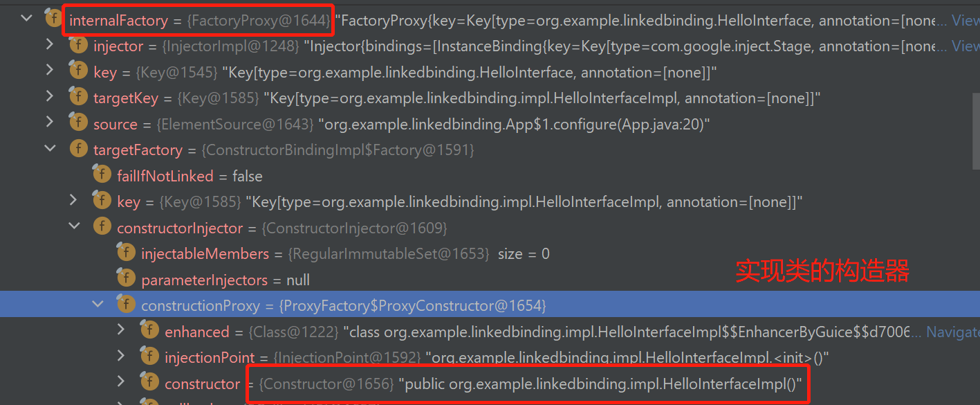Select 'org.example.linkedbinding.App$1.configure(App.java:20)' value

[x=514, y=125]
